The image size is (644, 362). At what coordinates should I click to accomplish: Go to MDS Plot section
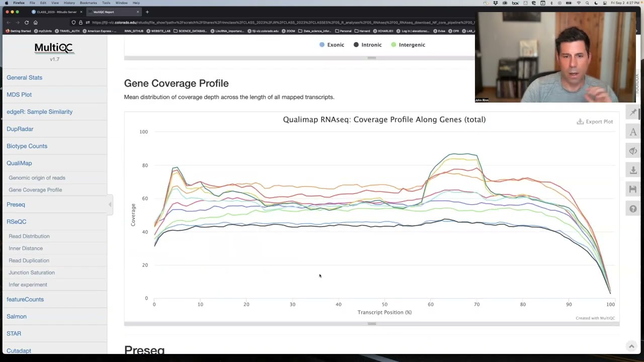pyautogui.click(x=19, y=95)
